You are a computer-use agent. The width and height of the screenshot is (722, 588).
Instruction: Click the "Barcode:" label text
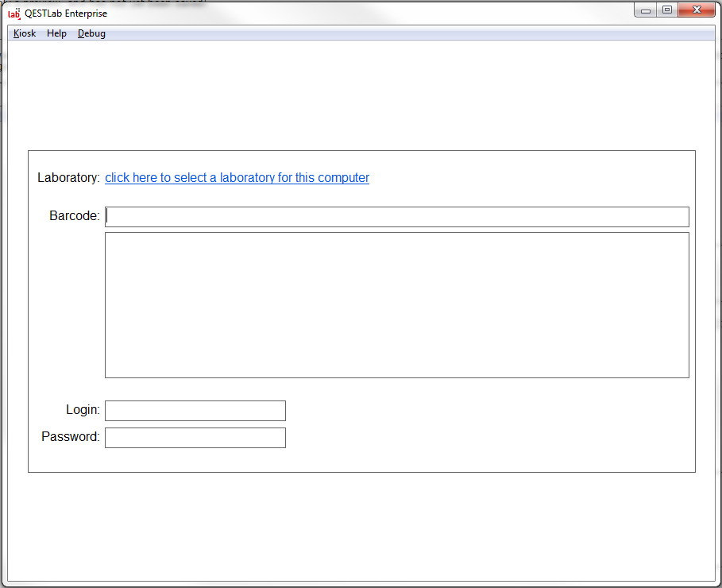(75, 216)
